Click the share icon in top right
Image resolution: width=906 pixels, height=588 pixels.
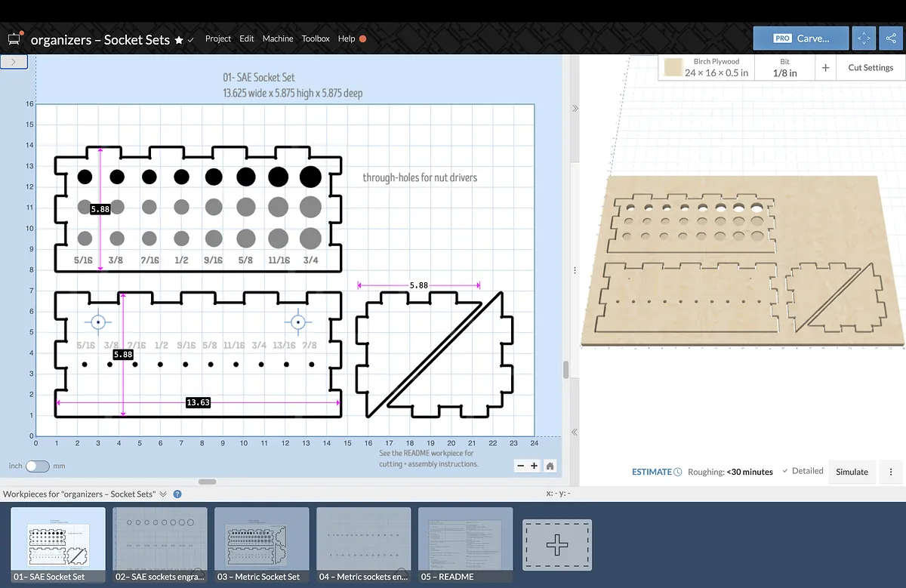point(891,38)
